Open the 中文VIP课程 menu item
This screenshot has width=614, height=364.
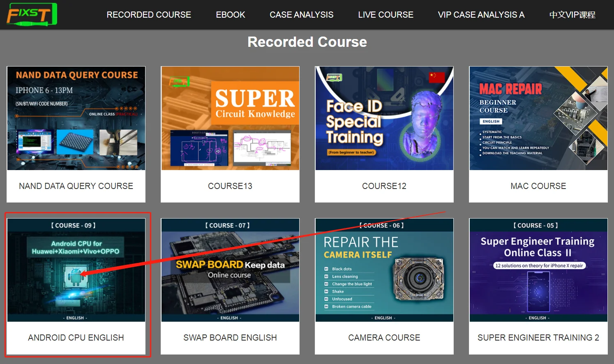[572, 15]
